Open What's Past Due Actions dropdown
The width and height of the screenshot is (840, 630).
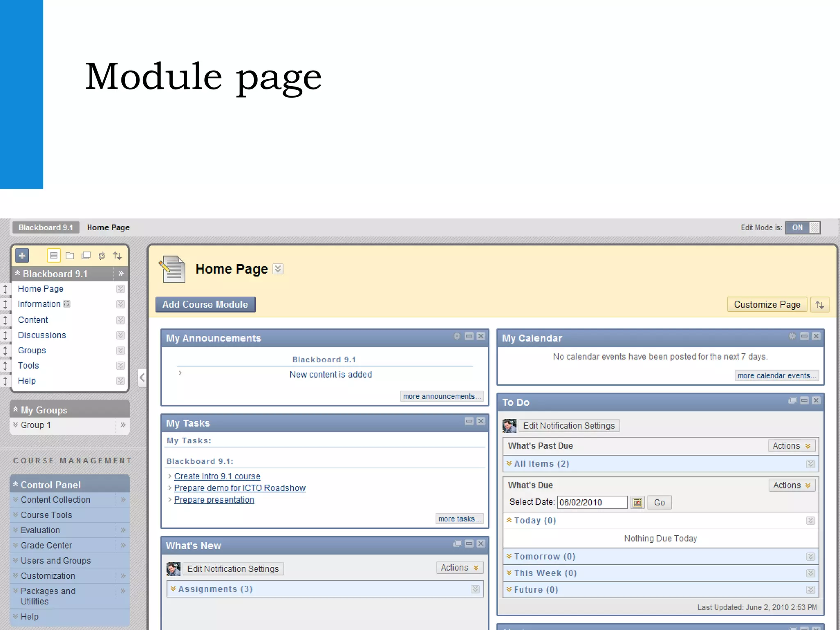point(792,446)
